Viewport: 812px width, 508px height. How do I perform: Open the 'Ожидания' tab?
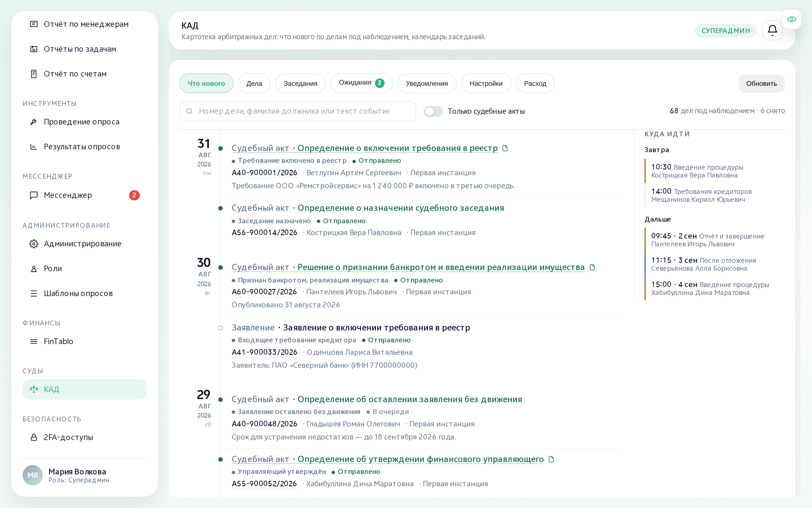362,83
